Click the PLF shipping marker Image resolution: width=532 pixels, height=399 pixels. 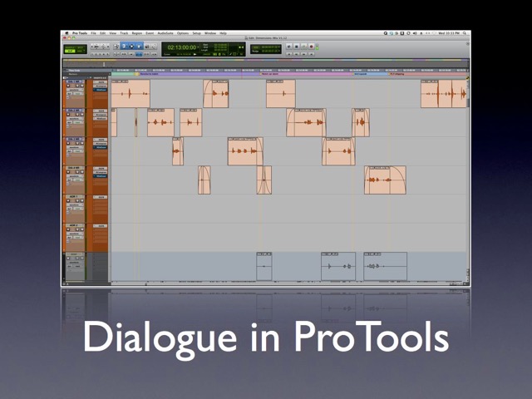click(397, 74)
